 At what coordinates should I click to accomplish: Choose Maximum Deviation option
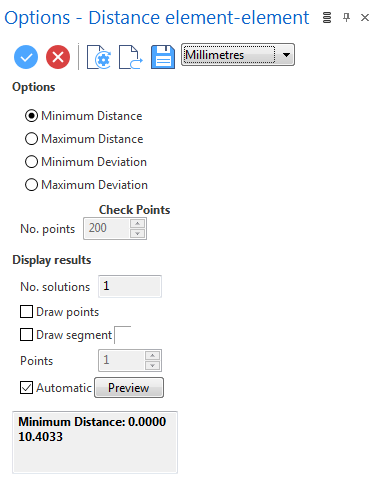tap(31, 185)
